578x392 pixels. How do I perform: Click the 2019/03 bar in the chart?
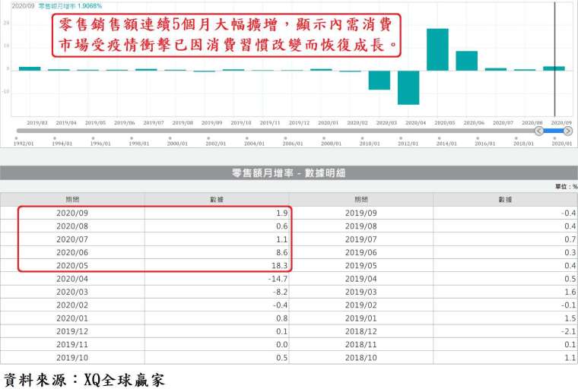coord(30,68)
